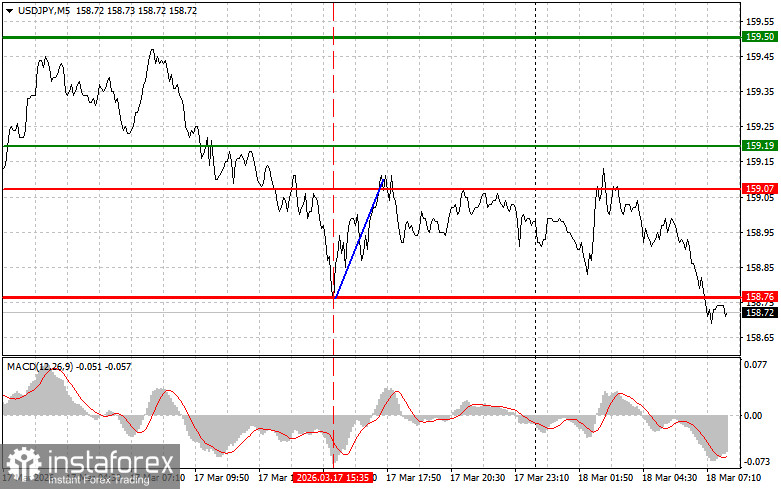Select the red 159.07 price label
781x489 pixels.
click(760, 189)
